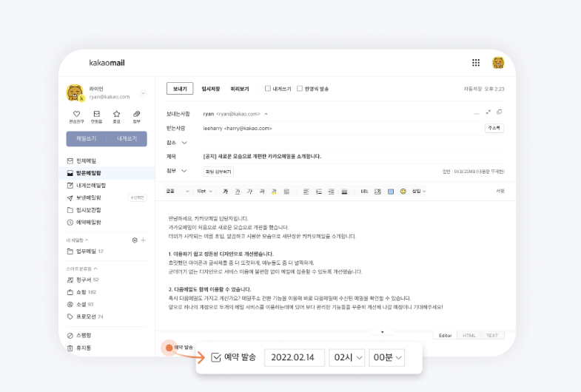Insert a bulleted list
Screen dimensions: 581x392
(x=319, y=192)
